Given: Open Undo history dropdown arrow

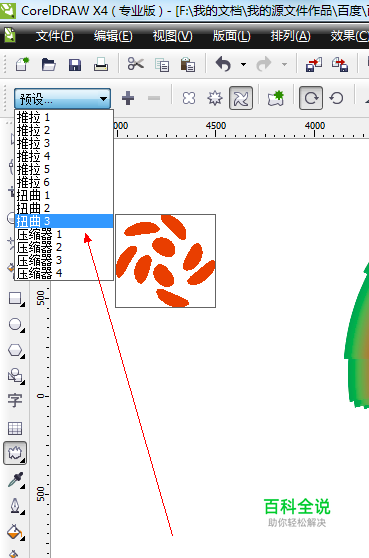Looking at the screenshot, I should point(243,65).
